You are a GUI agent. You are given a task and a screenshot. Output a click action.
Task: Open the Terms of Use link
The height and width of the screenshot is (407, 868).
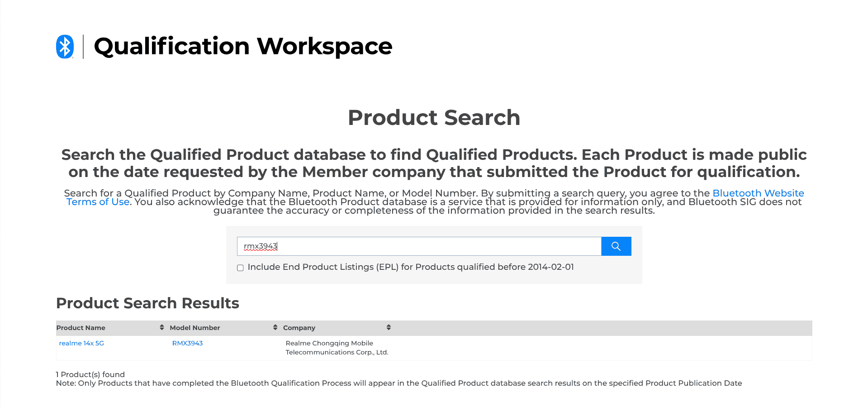coord(98,202)
